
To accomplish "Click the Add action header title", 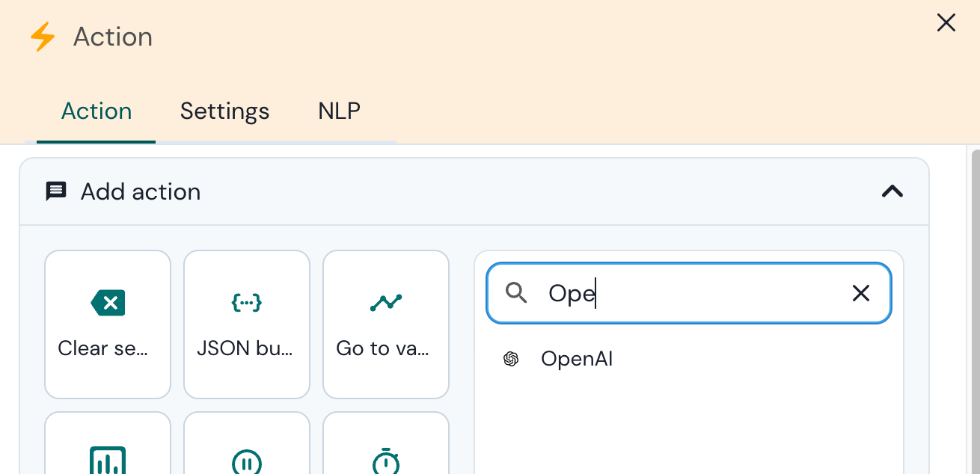I will click(x=141, y=192).
